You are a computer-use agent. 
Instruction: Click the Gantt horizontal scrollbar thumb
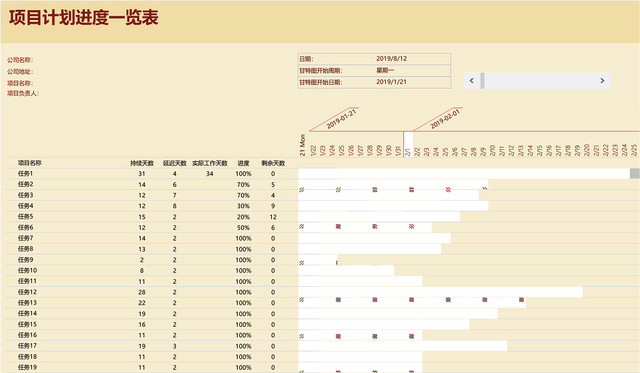pyautogui.click(x=482, y=80)
